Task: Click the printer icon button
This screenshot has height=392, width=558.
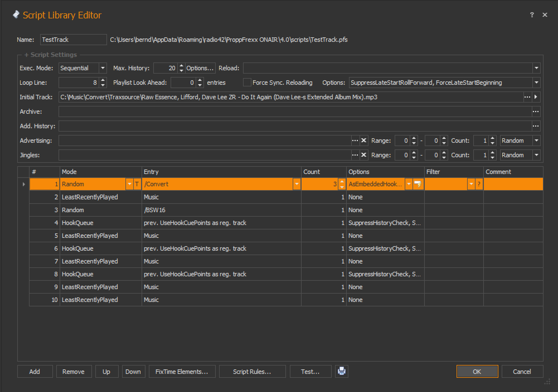Action: [341, 371]
